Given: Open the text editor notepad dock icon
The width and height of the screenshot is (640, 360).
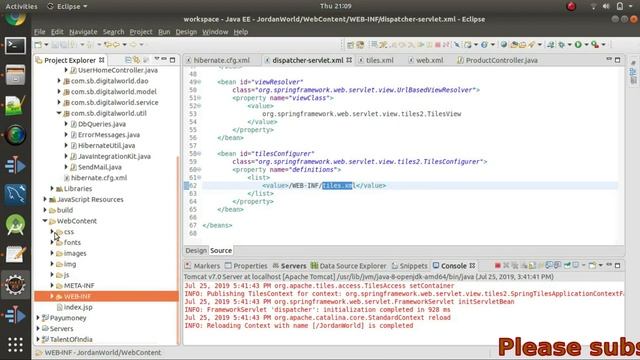Looking at the screenshot, I should click(x=16, y=254).
